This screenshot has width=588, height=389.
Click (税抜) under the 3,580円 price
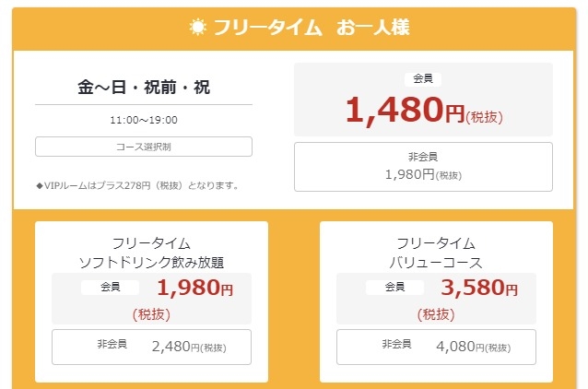(x=436, y=313)
